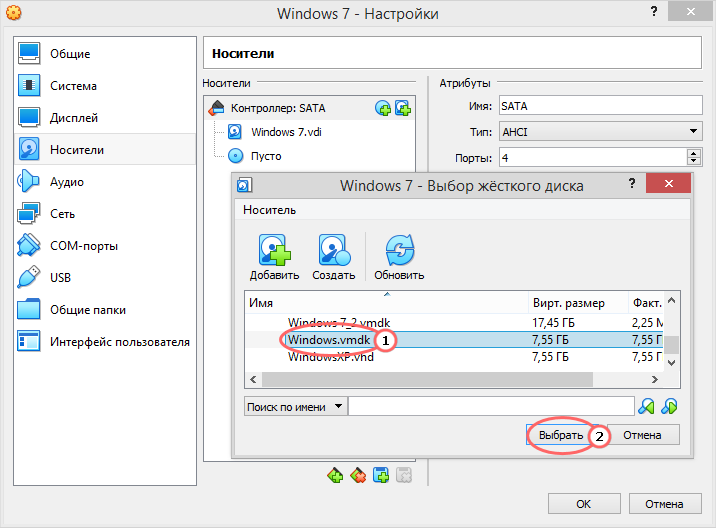The height and width of the screenshot is (528, 716).
Task: Click OK in the Настройки window
Action: tap(584, 504)
